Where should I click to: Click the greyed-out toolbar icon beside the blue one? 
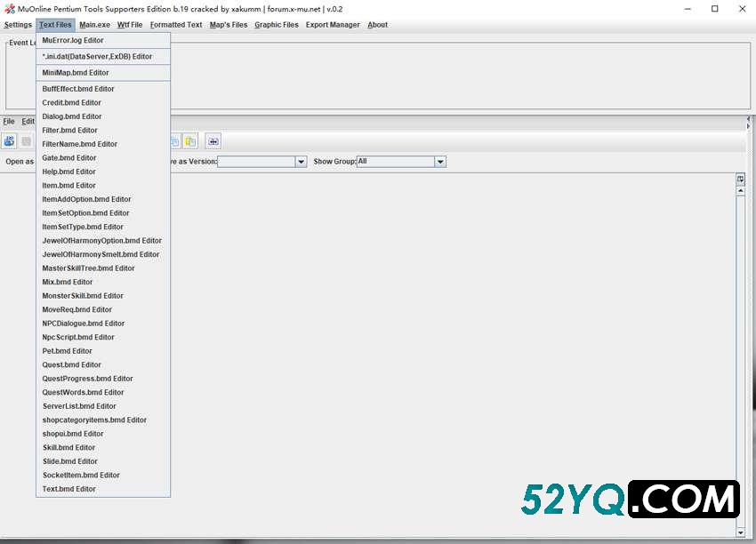26,141
